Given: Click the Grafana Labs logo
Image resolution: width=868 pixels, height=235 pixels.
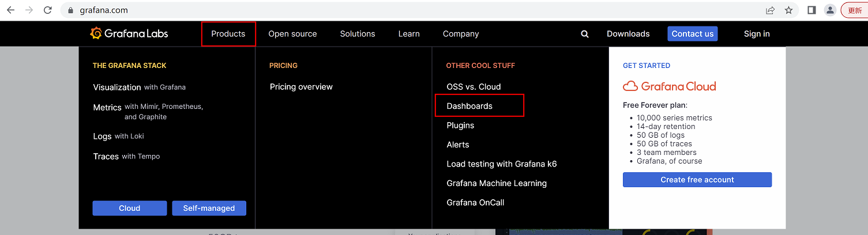Looking at the screenshot, I should [129, 33].
